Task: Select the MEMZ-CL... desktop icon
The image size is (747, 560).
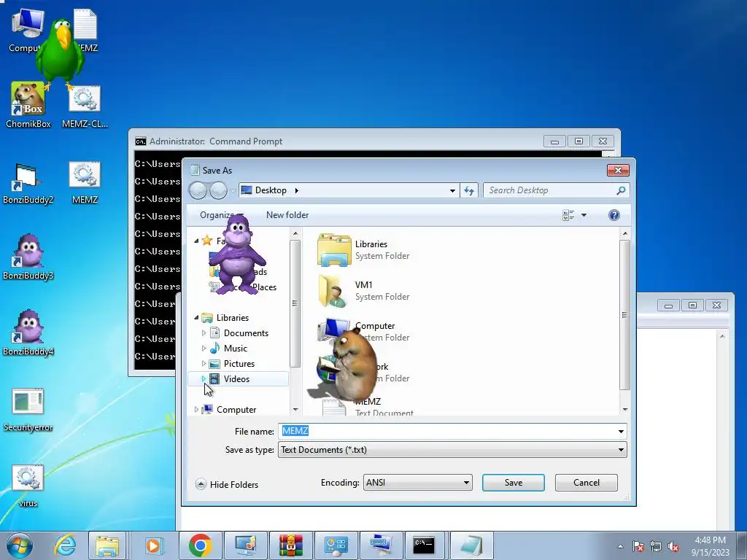Action: pyautogui.click(x=85, y=106)
